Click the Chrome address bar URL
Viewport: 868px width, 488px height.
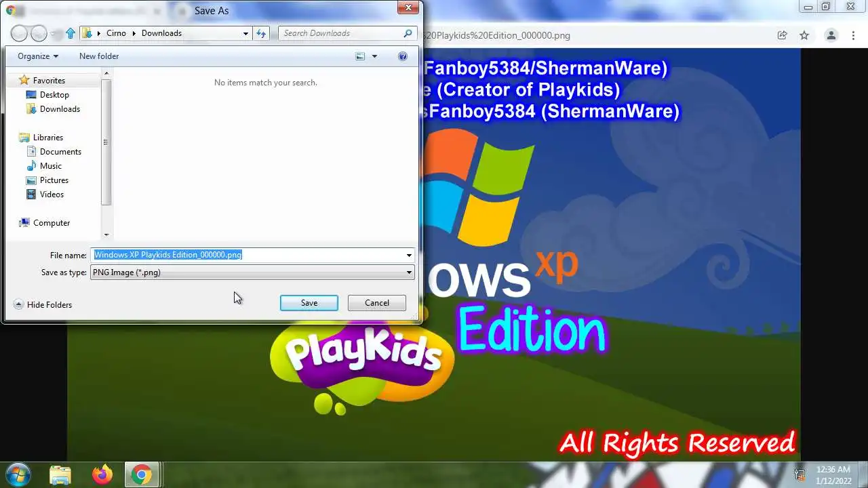(496, 35)
